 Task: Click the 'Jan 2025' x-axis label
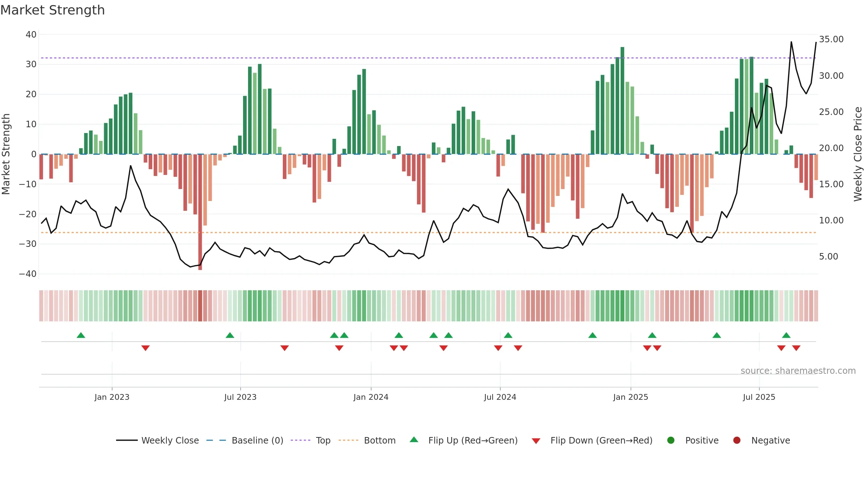[630, 397]
